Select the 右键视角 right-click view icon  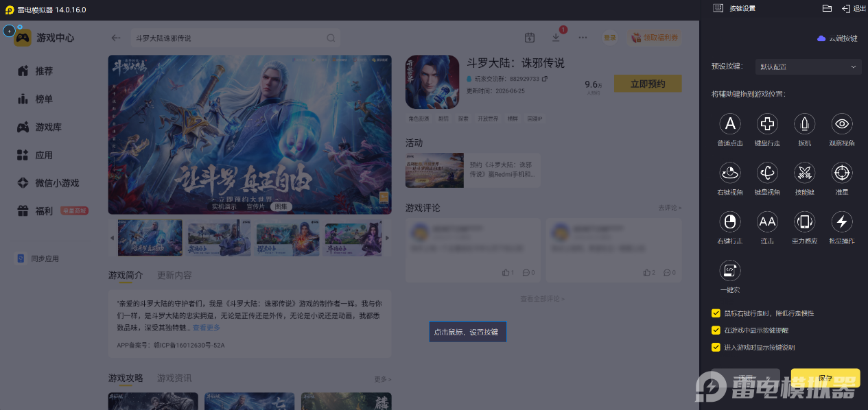point(730,173)
